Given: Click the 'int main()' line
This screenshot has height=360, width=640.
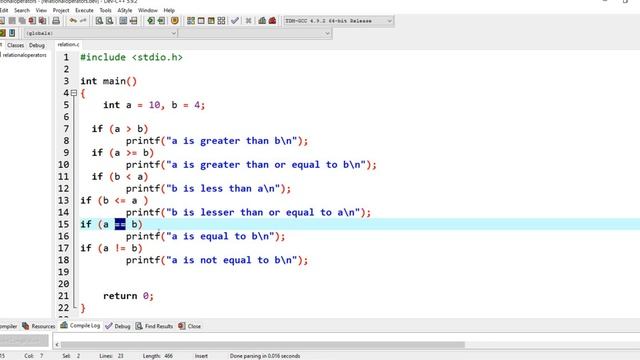Looking at the screenshot, I should click(109, 81).
